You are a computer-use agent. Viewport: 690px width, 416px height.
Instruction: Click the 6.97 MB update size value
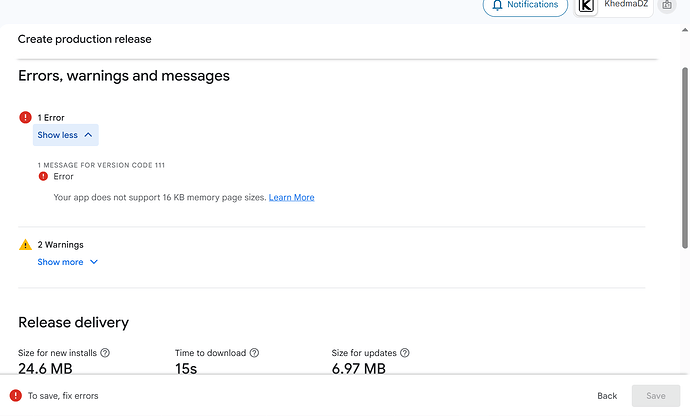coord(359,368)
